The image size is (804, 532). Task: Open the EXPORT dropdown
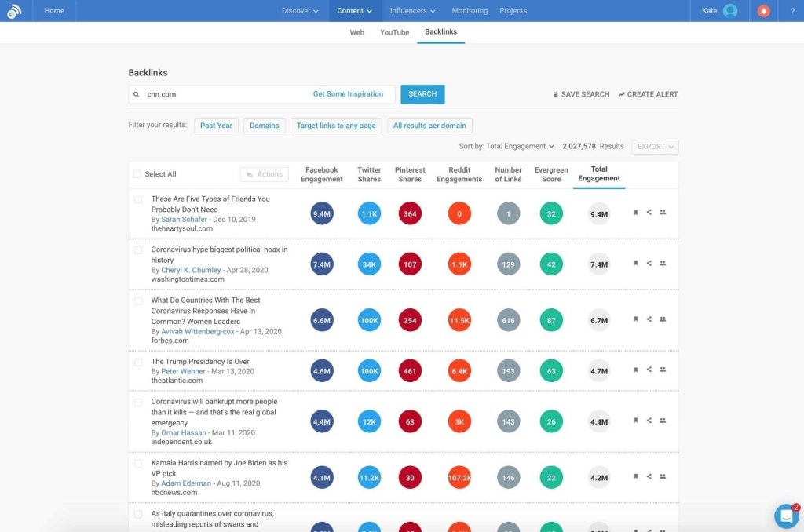(x=655, y=146)
